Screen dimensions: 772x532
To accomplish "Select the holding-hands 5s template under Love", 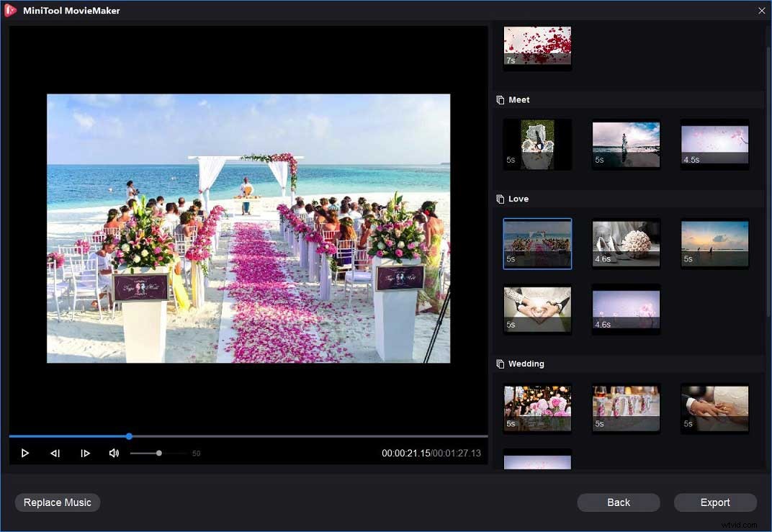I will click(x=537, y=310).
